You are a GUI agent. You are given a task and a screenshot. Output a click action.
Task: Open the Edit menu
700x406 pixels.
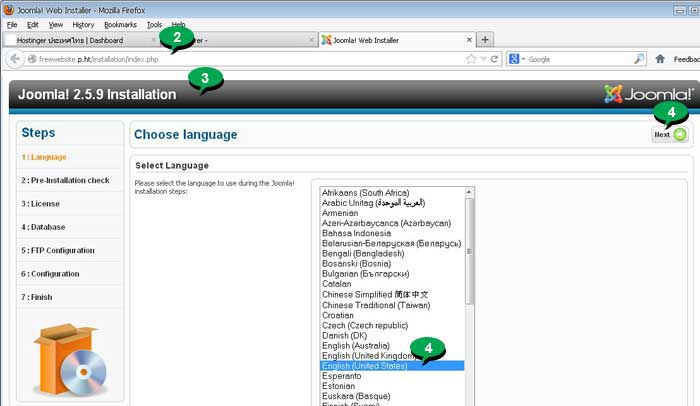point(33,25)
